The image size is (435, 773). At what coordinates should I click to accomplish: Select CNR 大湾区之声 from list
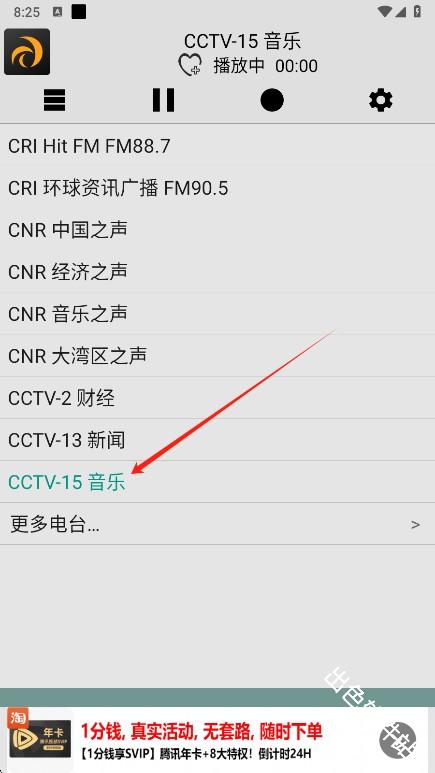point(218,355)
